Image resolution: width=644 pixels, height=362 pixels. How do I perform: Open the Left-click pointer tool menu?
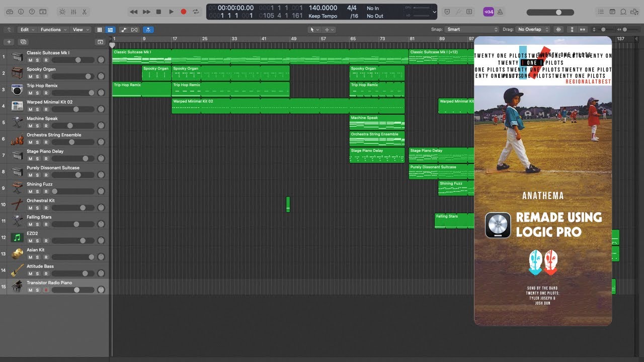point(314,30)
